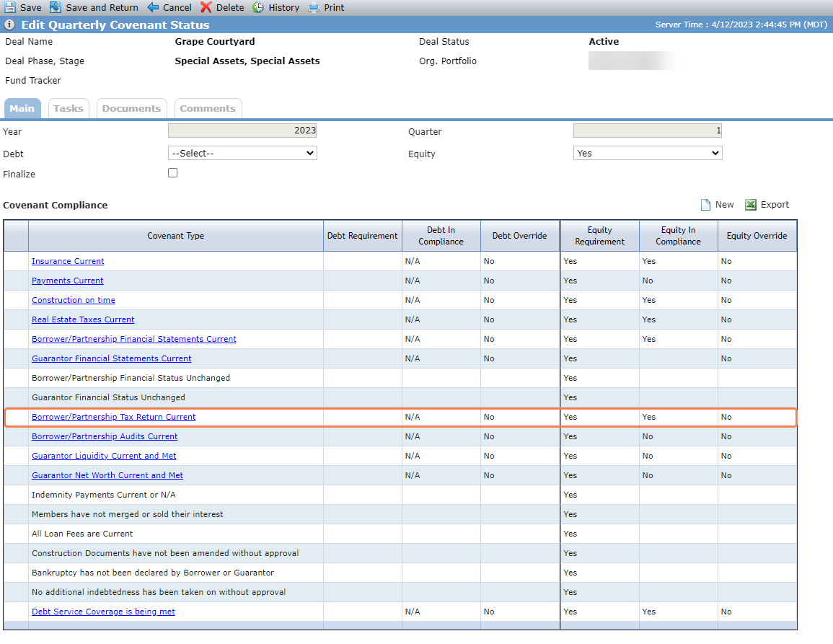Click Bankruptcy has not been declared text
833x644 pixels.
[153, 573]
